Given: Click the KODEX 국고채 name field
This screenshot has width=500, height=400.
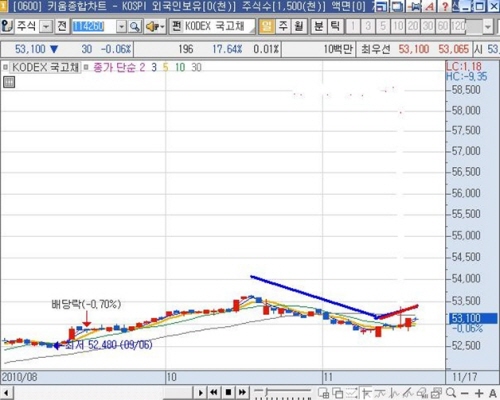Looking at the screenshot, I should (219, 26).
